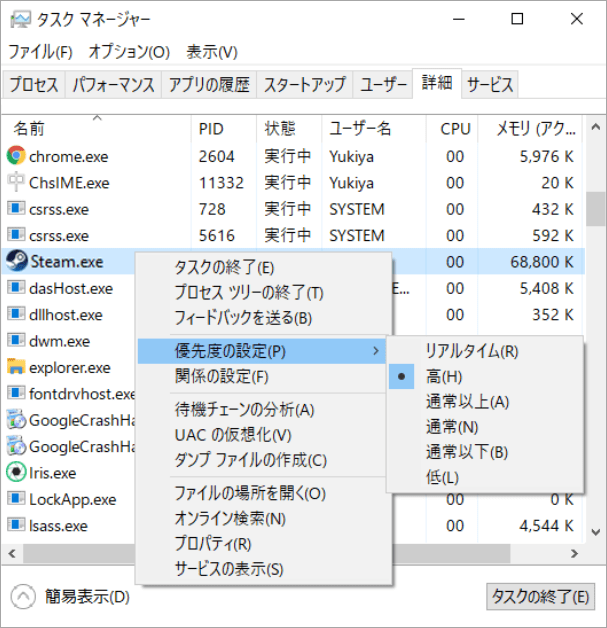Click the Task Manager title bar icon
The height and width of the screenshot is (628, 607).
[20, 19]
